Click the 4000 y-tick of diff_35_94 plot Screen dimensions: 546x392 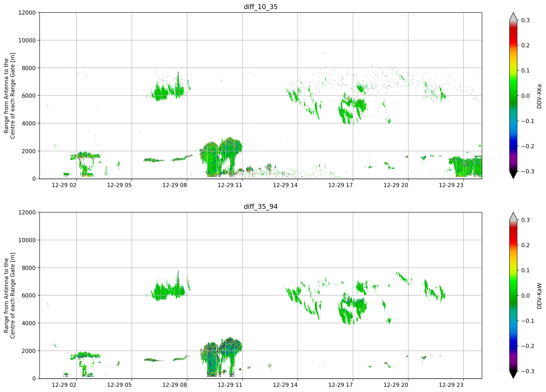[x=29, y=323]
